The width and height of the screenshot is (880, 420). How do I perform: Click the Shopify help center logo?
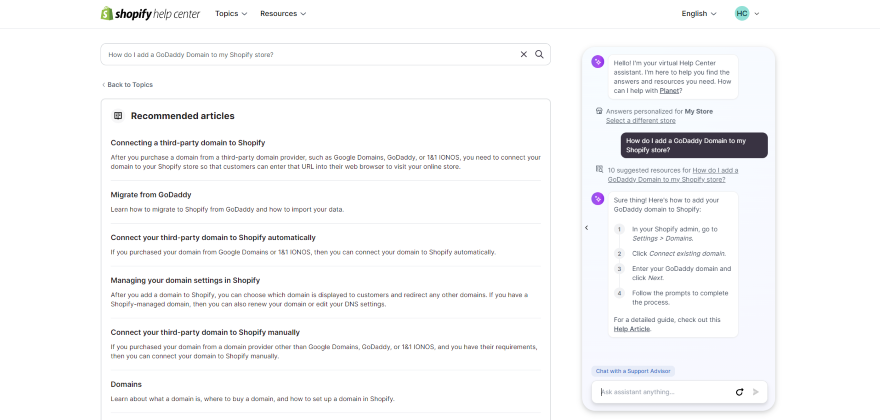[150, 13]
